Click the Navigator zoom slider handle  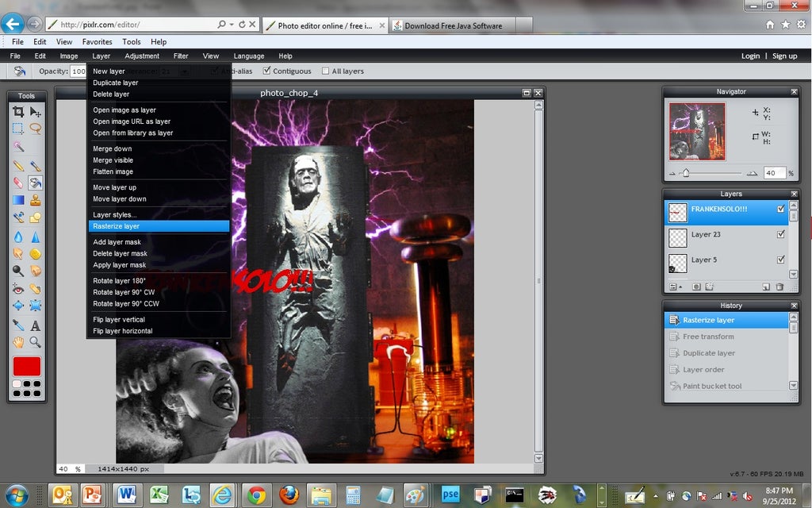[686, 173]
